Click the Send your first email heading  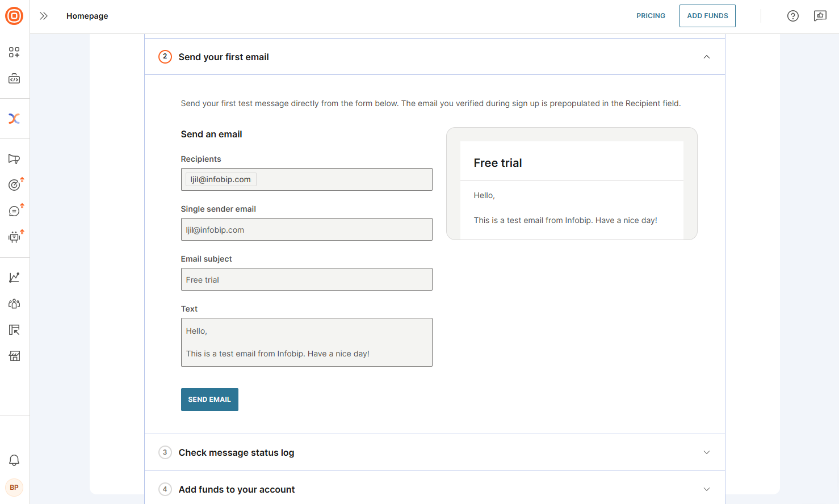224,57
